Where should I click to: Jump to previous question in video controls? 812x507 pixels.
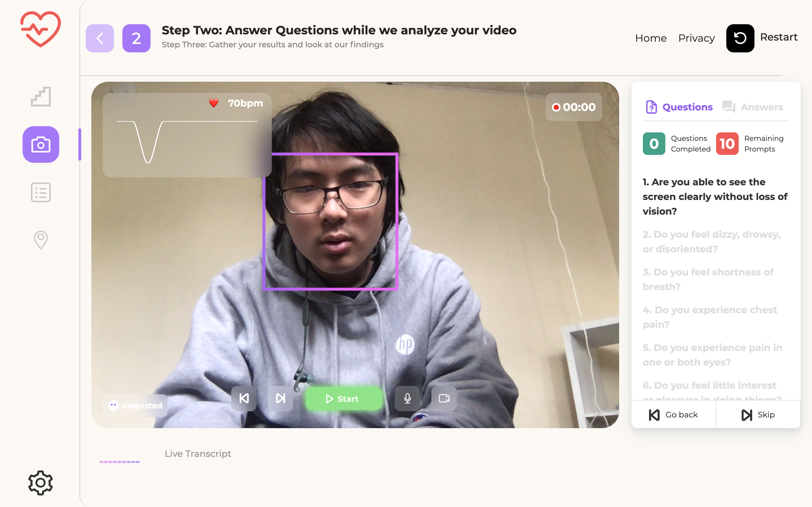[244, 398]
